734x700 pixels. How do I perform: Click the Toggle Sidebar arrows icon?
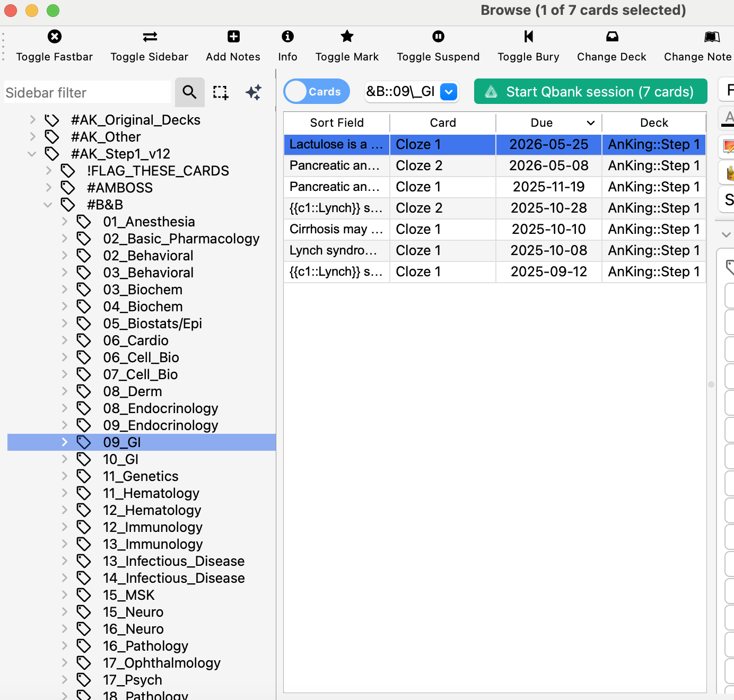(x=150, y=37)
